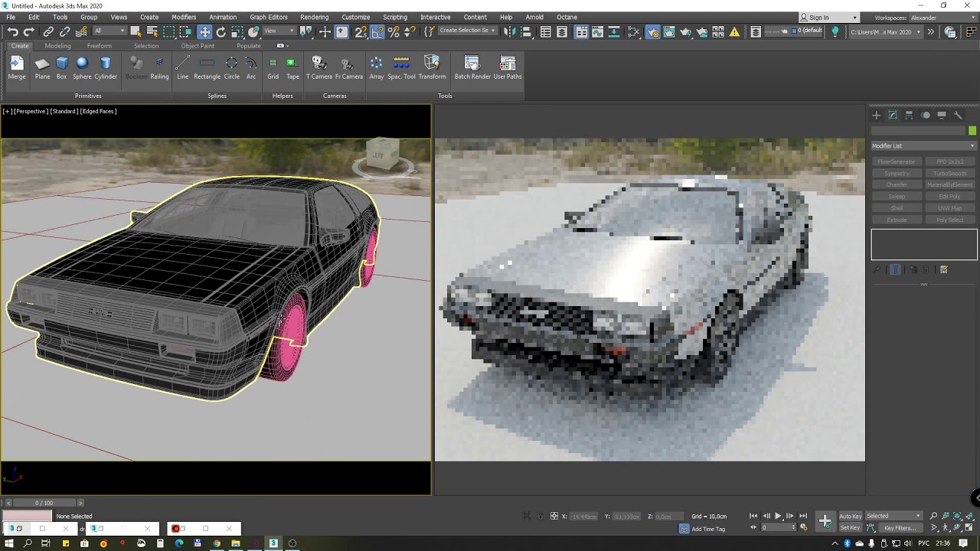Choose the Rectangular Selection Region icon
Screen dimensions: 980x551
(x=169, y=31)
